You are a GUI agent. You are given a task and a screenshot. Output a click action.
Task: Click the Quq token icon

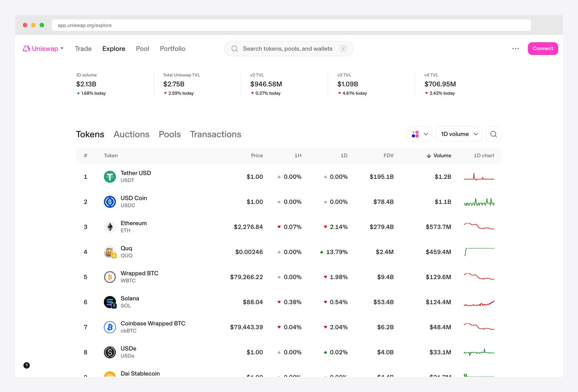click(110, 252)
